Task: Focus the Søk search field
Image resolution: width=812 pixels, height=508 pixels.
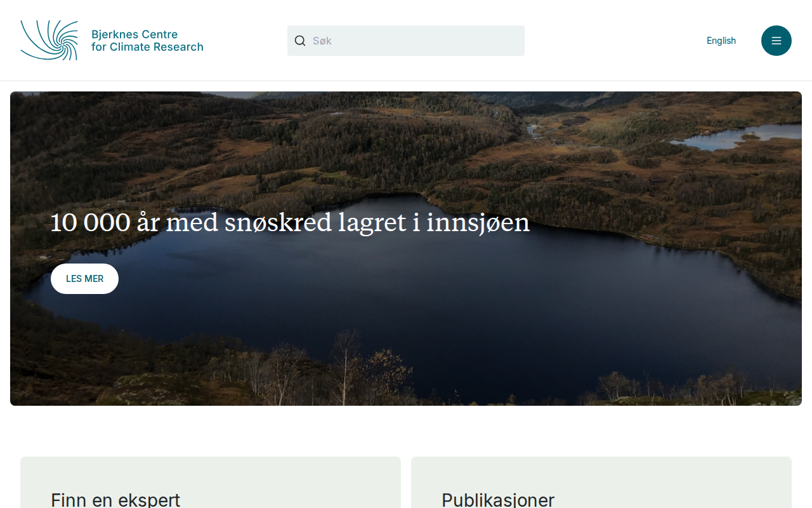Action: coord(406,41)
